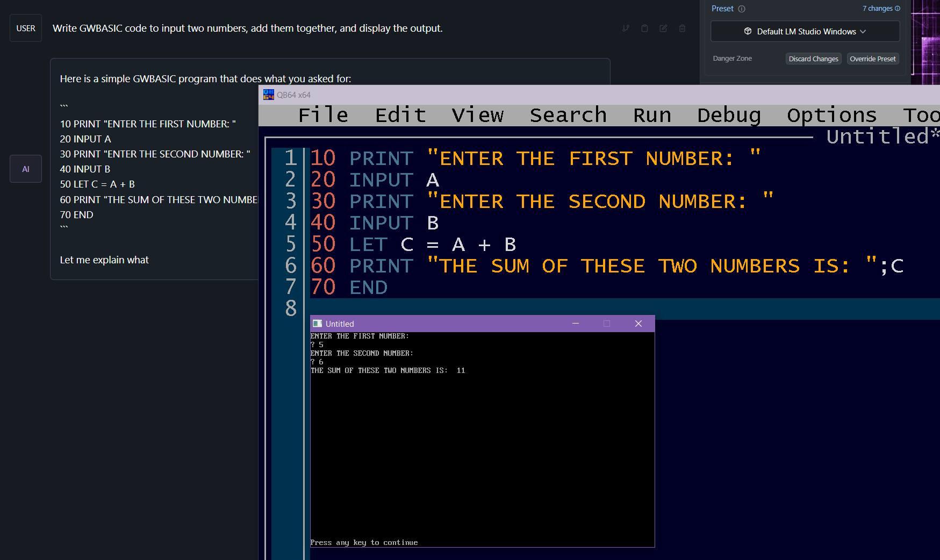Click the USER avatar badge
The width and height of the screenshot is (940, 560).
coord(26,28)
